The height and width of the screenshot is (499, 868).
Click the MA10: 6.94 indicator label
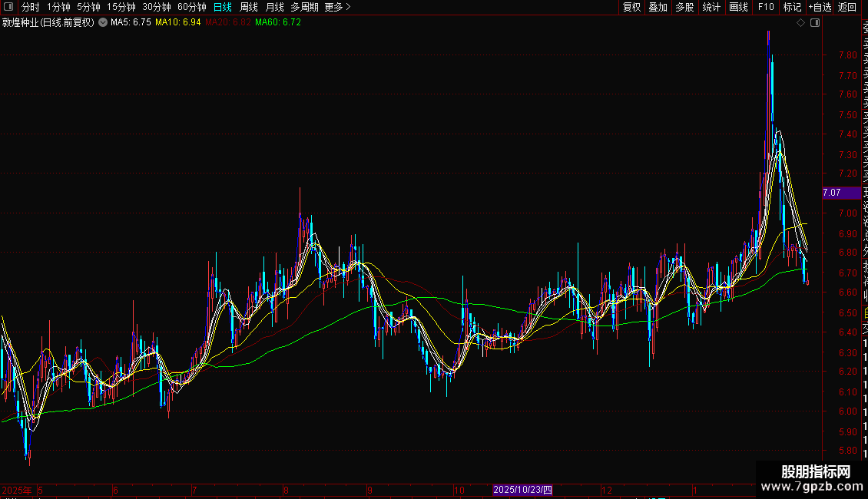pyautogui.click(x=177, y=22)
